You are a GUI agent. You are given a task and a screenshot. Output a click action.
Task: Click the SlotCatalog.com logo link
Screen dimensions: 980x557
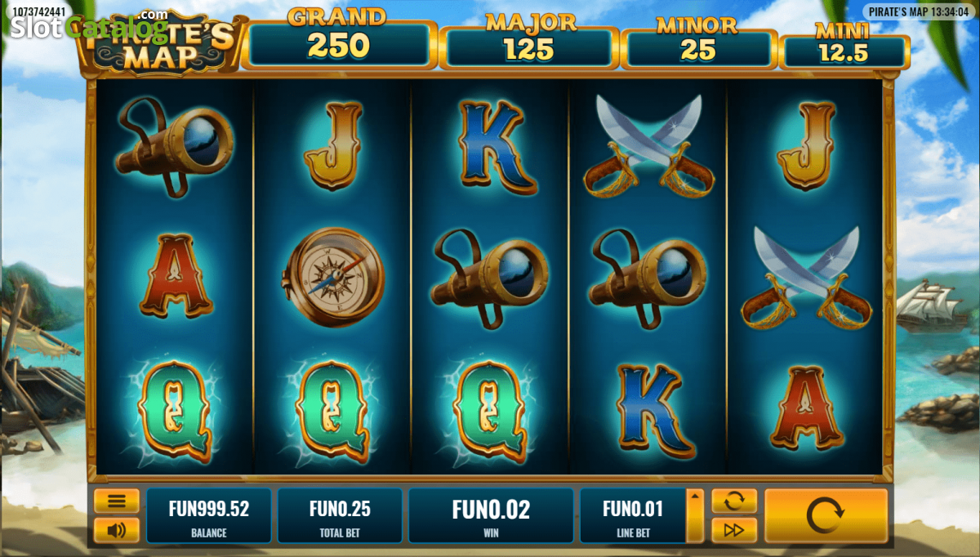tap(88, 26)
